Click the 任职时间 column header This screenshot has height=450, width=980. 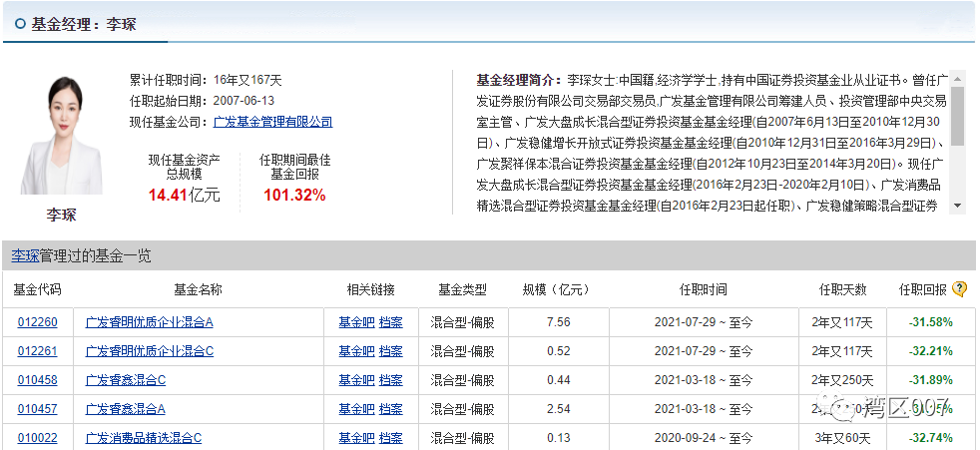click(x=704, y=289)
